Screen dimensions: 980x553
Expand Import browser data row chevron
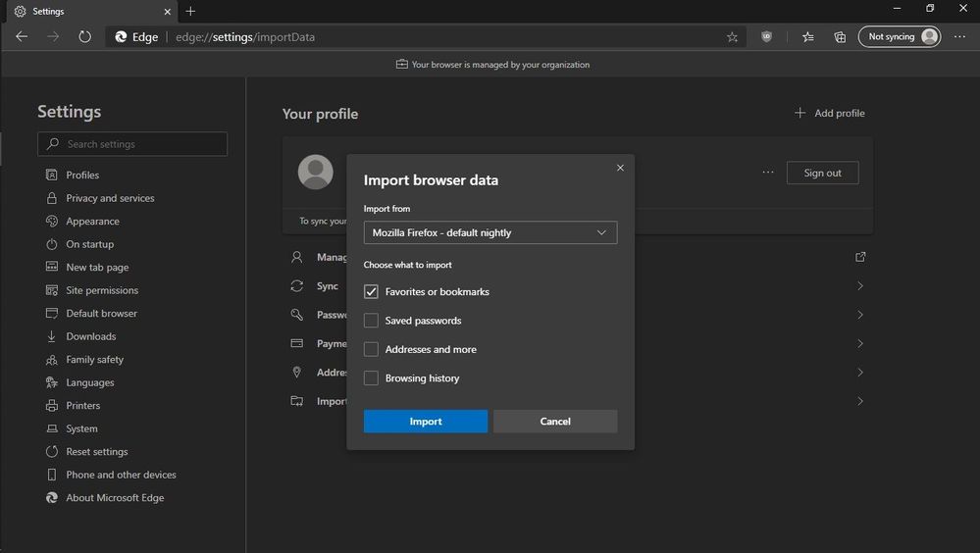pos(860,401)
